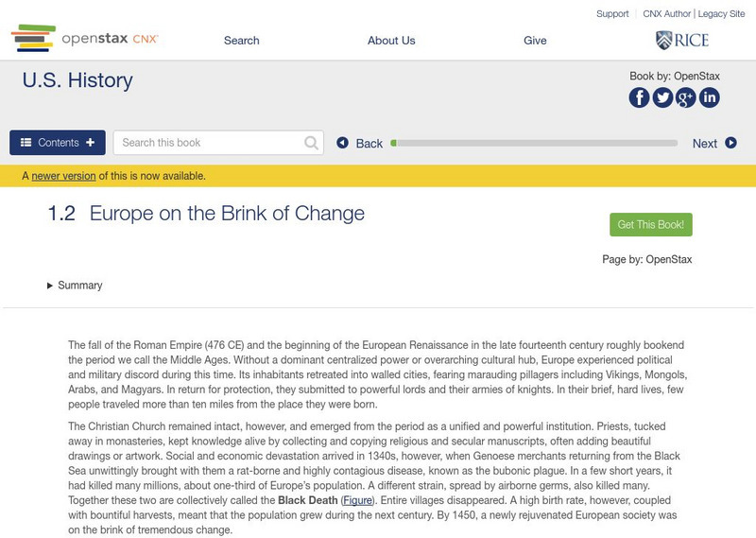756x538 pixels.
Task: Share the book on Twitter
Action: tap(662, 97)
